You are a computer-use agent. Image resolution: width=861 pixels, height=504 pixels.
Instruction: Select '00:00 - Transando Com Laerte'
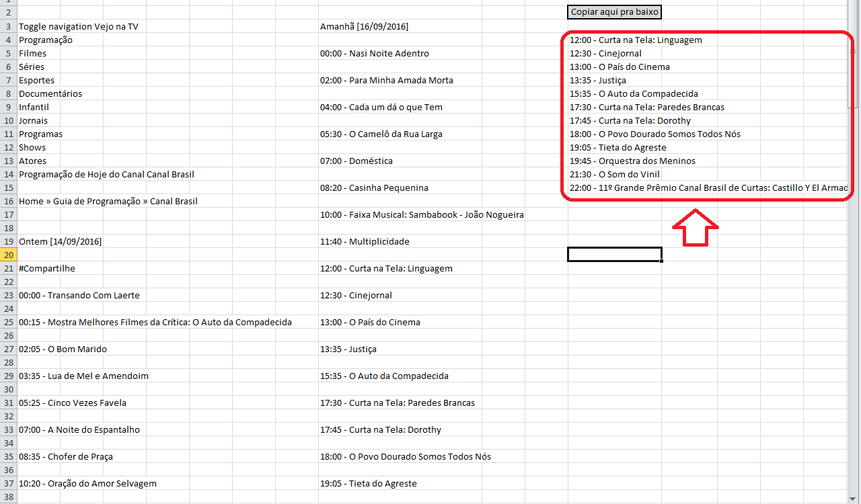pos(79,295)
